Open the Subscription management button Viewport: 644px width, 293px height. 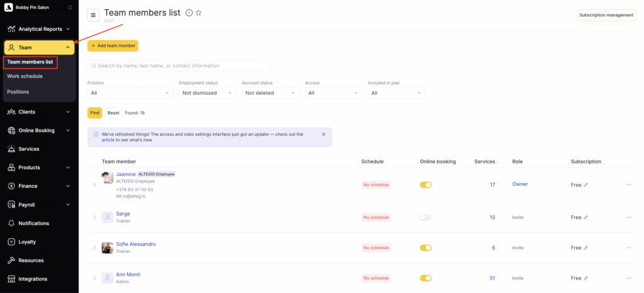pos(606,15)
